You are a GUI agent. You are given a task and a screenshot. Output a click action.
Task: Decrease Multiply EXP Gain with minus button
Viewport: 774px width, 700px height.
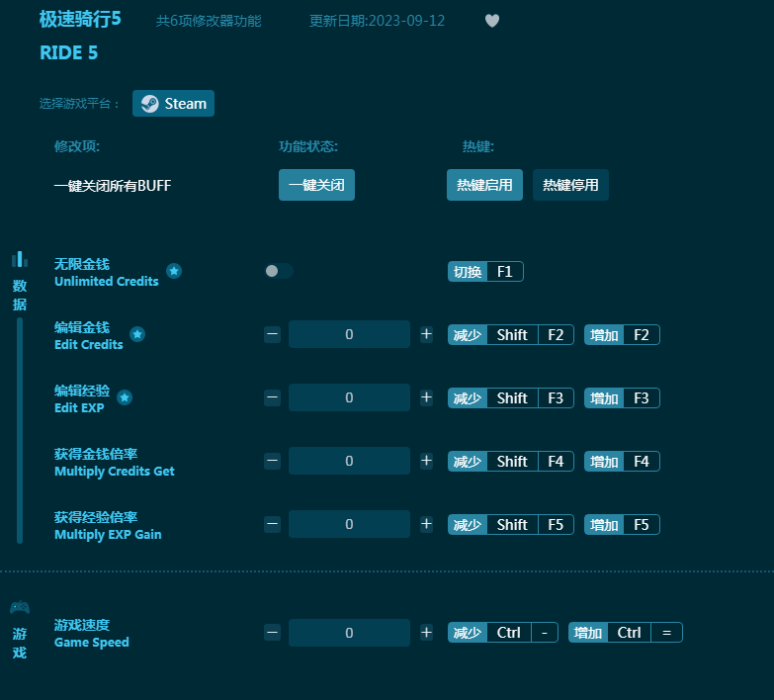click(x=272, y=524)
